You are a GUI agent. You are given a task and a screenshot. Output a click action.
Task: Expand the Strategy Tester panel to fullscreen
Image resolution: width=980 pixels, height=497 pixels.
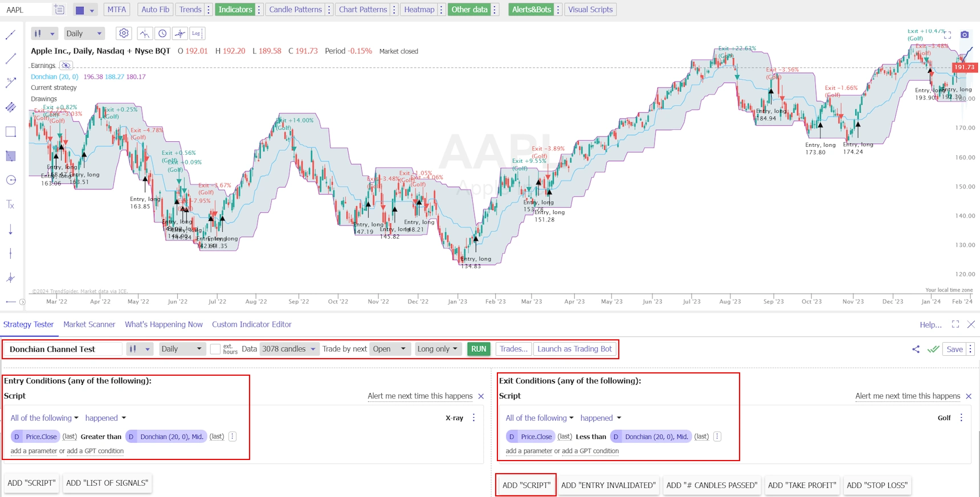pos(955,325)
